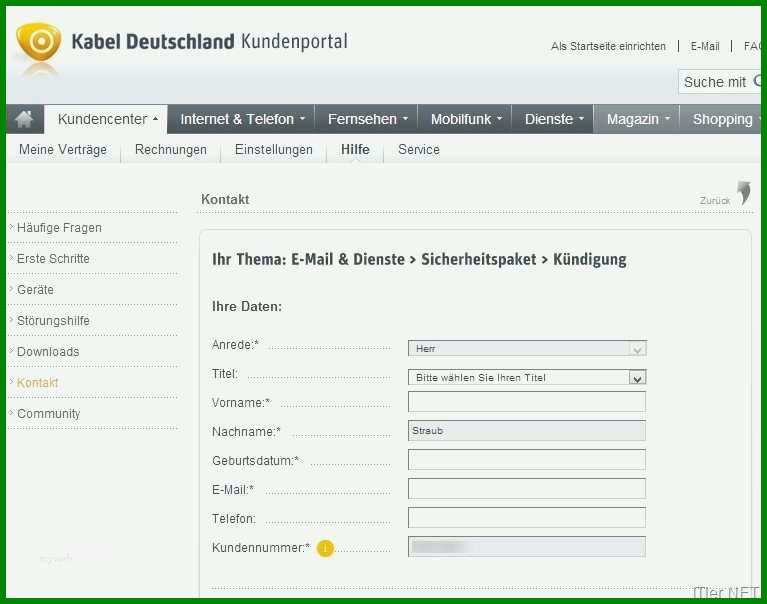Expand the Mobilfunk menu
Viewport: 767px width, 604px height.
465,119
